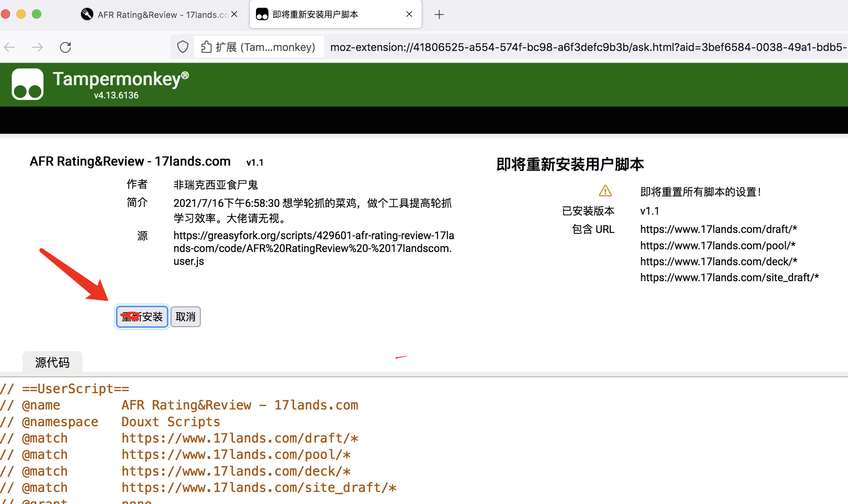Click the moz-extension URL address field

[x=583, y=47]
